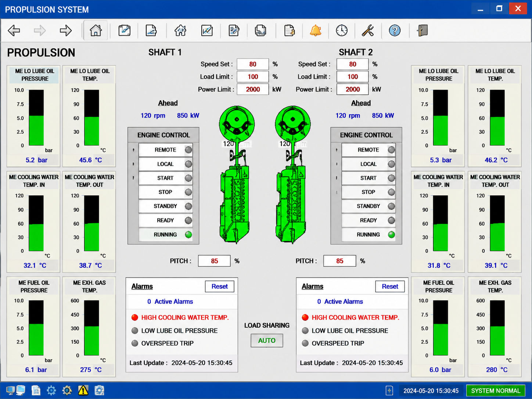This screenshot has height=399, width=532.
Task: Open the trend chart icon
Action: click(x=207, y=30)
